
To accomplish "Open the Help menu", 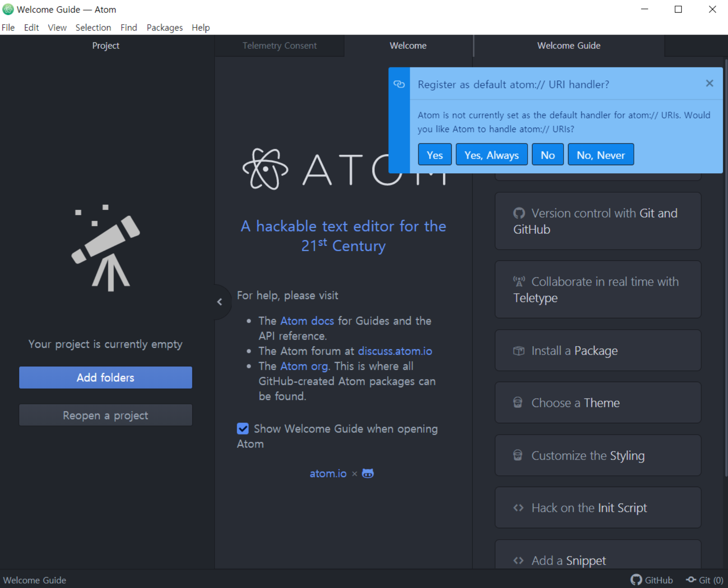I will [200, 27].
